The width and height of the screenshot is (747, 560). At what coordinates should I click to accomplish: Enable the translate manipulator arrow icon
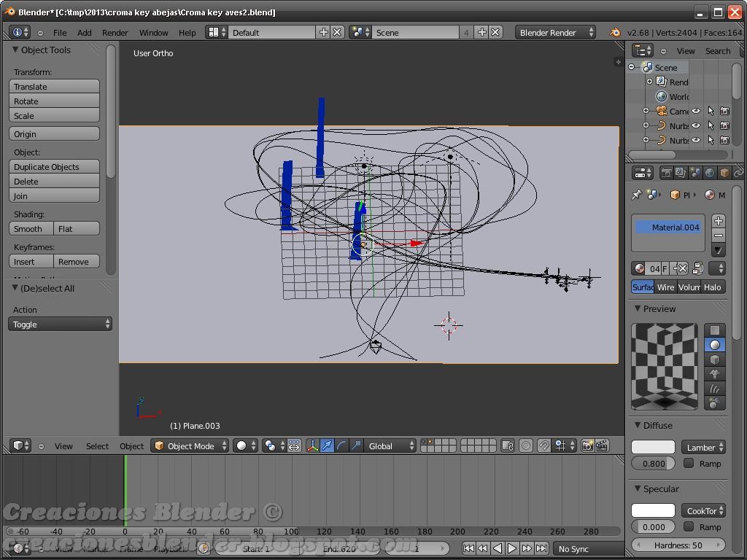click(x=328, y=446)
